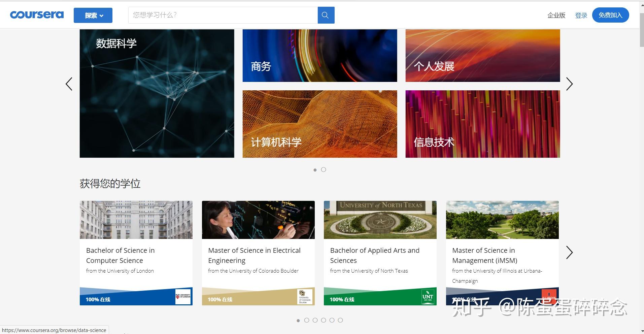
Task: Click 'from the University of North Texas' text
Action: [369, 271]
